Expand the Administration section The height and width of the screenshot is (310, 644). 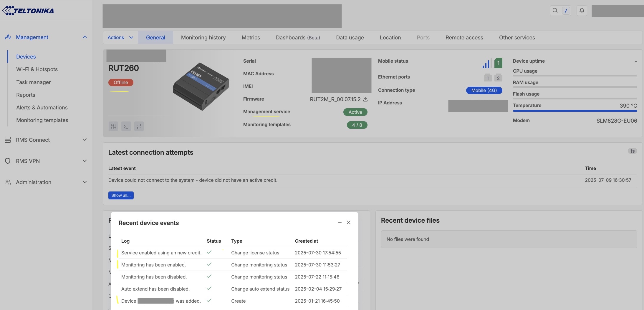pyautogui.click(x=85, y=182)
